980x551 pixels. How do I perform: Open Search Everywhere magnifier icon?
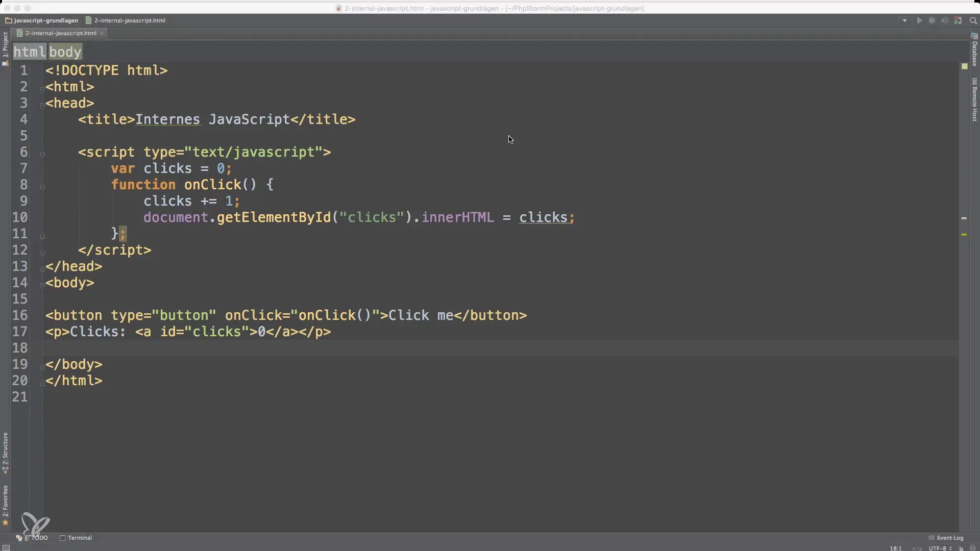click(x=973, y=20)
